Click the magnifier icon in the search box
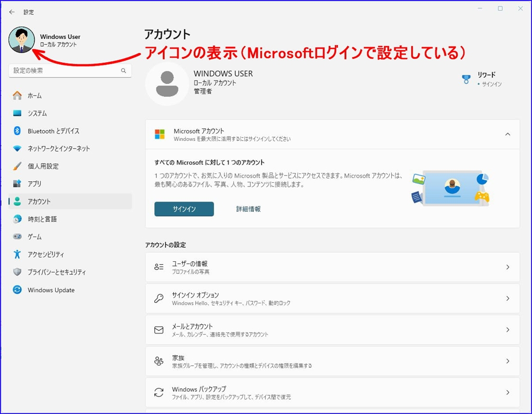This screenshot has height=414, width=532. (x=124, y=71)
